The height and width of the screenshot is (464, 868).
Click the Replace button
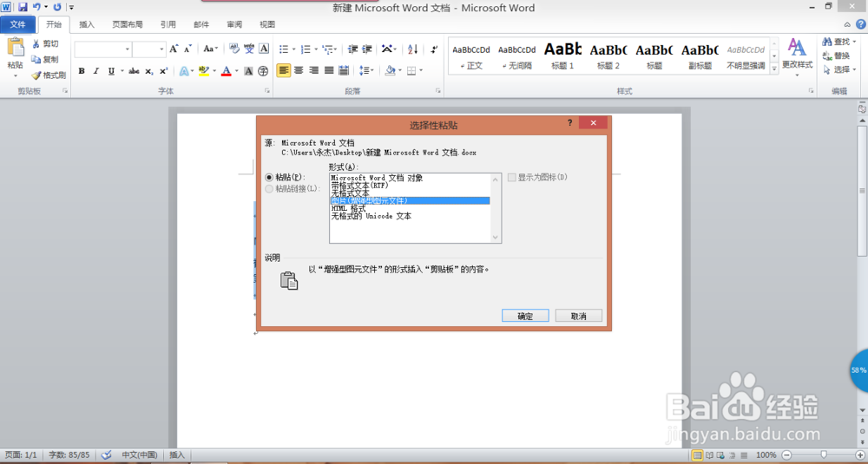836,56
